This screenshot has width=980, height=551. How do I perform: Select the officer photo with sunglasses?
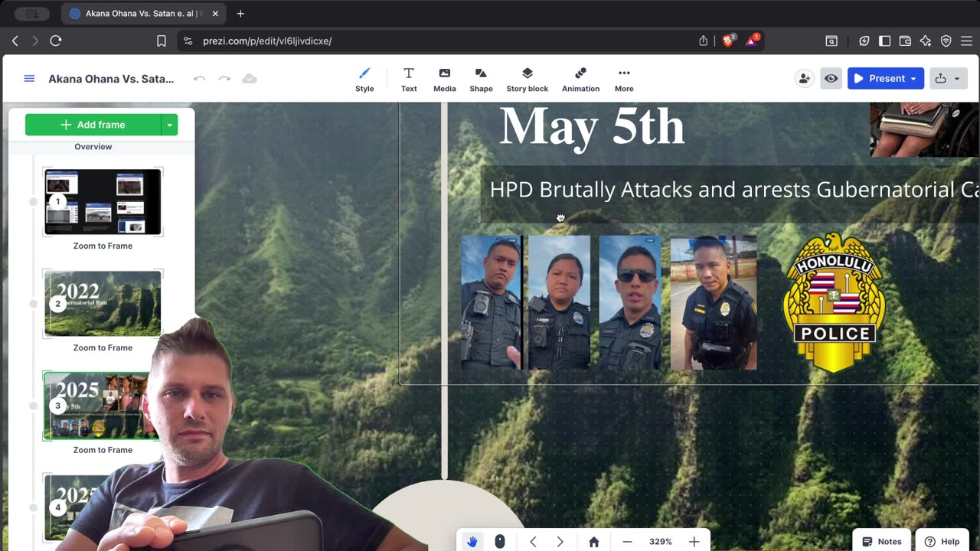(x=630, y=302)
